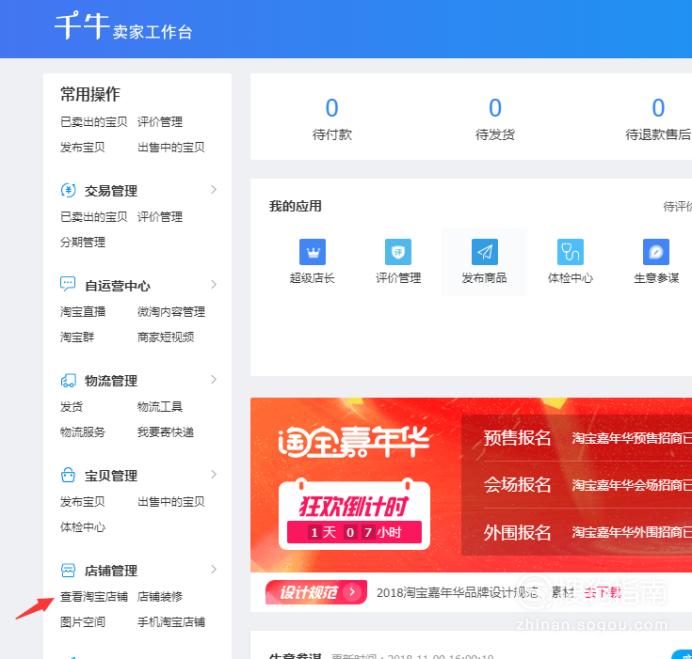Launch the 发布商品 paper-plane icon

click(x=485, y=252)
